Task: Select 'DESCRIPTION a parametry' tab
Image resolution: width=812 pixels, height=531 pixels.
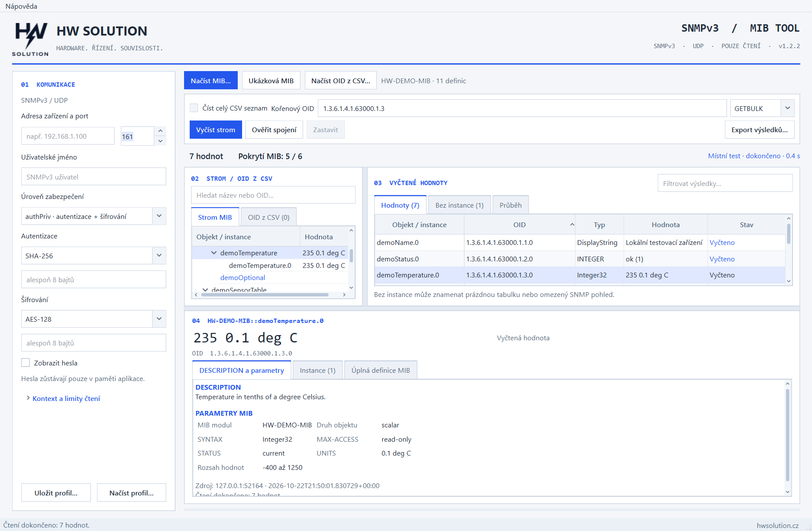Action: pyautogui.click(x=242, y=370)
